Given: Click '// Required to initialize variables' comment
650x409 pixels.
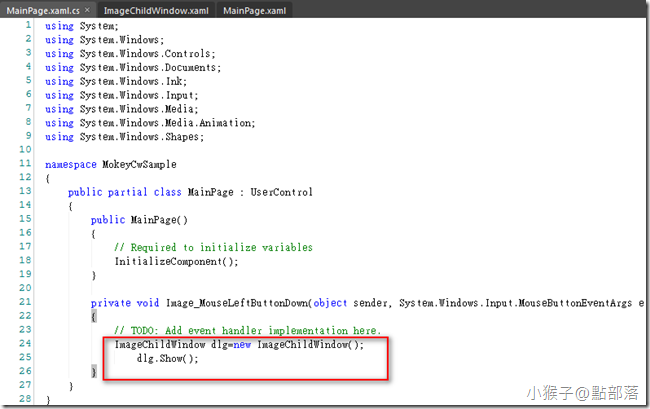Looking at the screenshot, I should click(213, 248).
